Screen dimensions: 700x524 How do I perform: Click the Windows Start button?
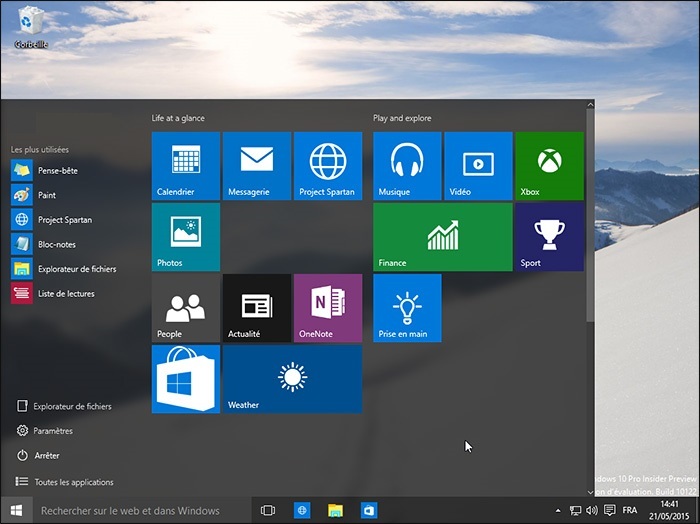(x=17, y=510)
